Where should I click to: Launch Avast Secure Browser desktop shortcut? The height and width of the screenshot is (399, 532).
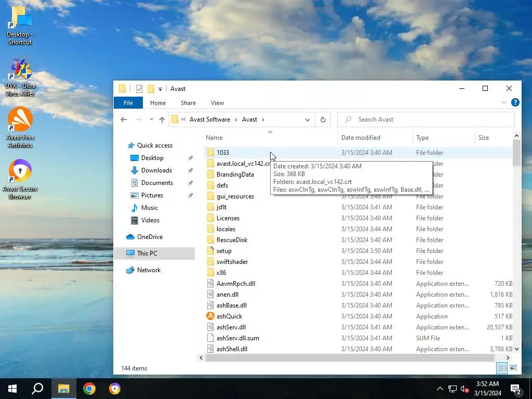pos(20,179)
